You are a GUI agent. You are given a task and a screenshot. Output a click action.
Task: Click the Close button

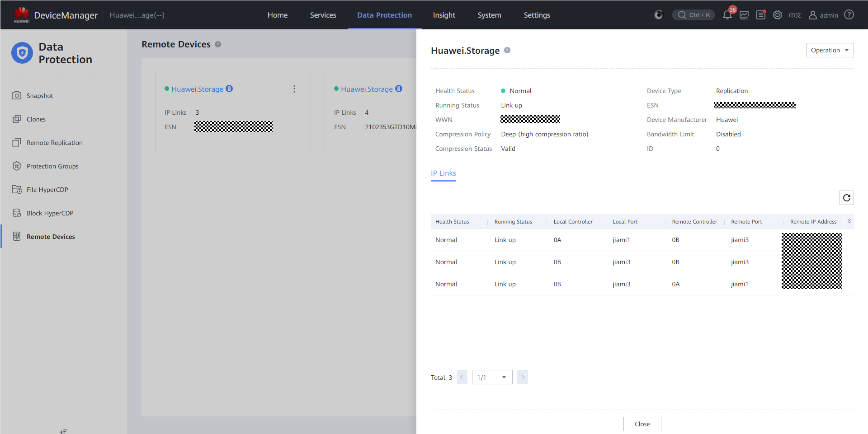point(642,424)
